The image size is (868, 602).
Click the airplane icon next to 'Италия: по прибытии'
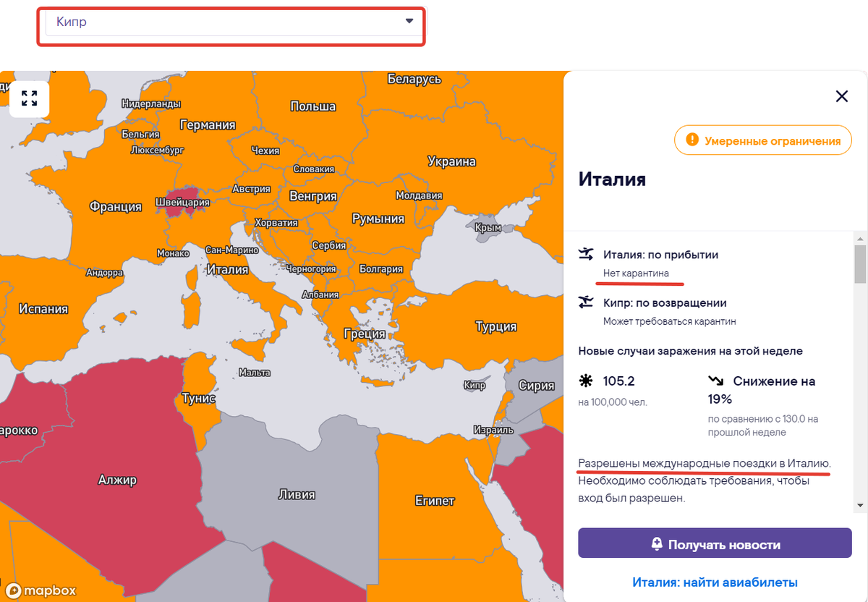[586, 255]
